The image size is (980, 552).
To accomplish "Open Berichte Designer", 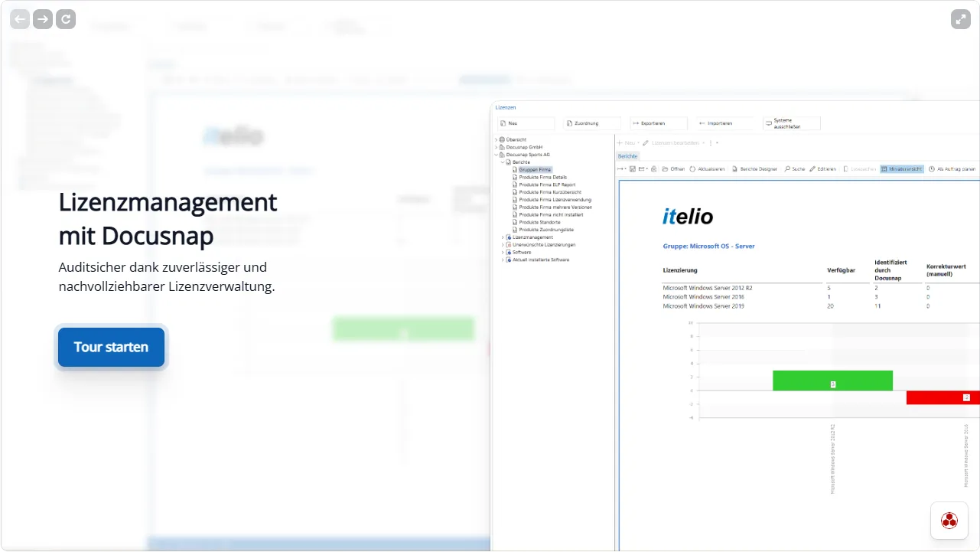I will (x=754, y=169).
